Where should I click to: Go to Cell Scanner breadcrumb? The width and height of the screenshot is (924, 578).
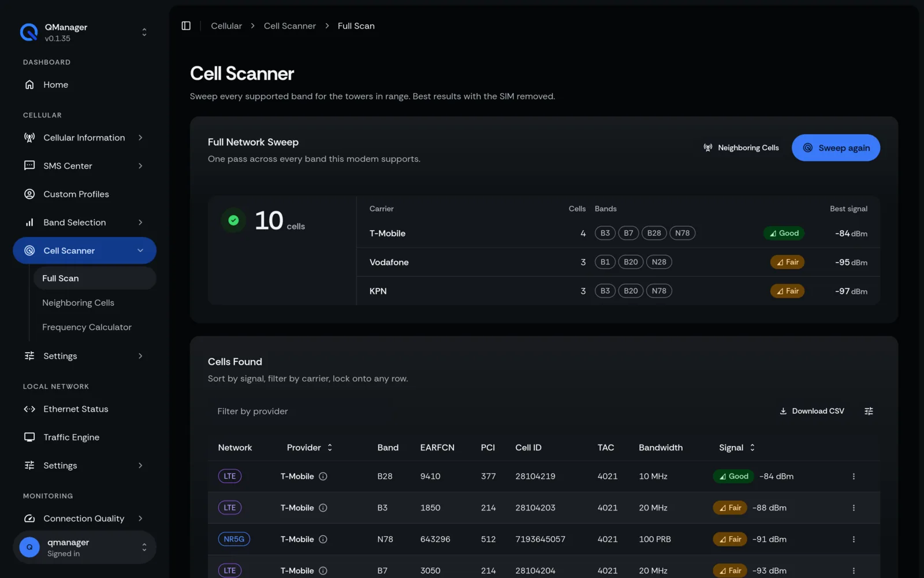(290, 26)
